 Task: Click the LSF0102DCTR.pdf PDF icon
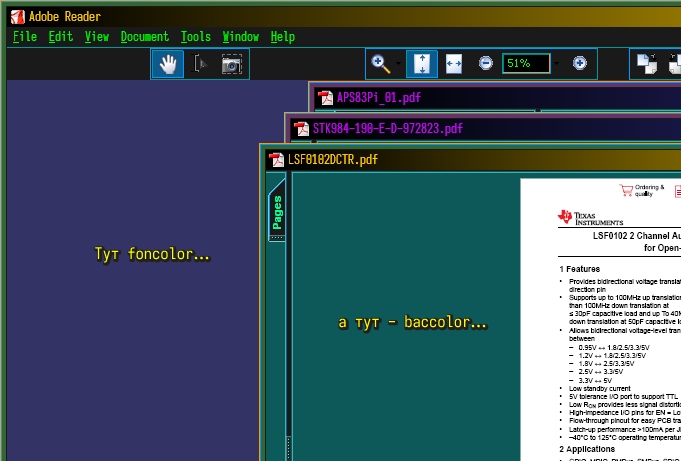(x=277, y=160)
